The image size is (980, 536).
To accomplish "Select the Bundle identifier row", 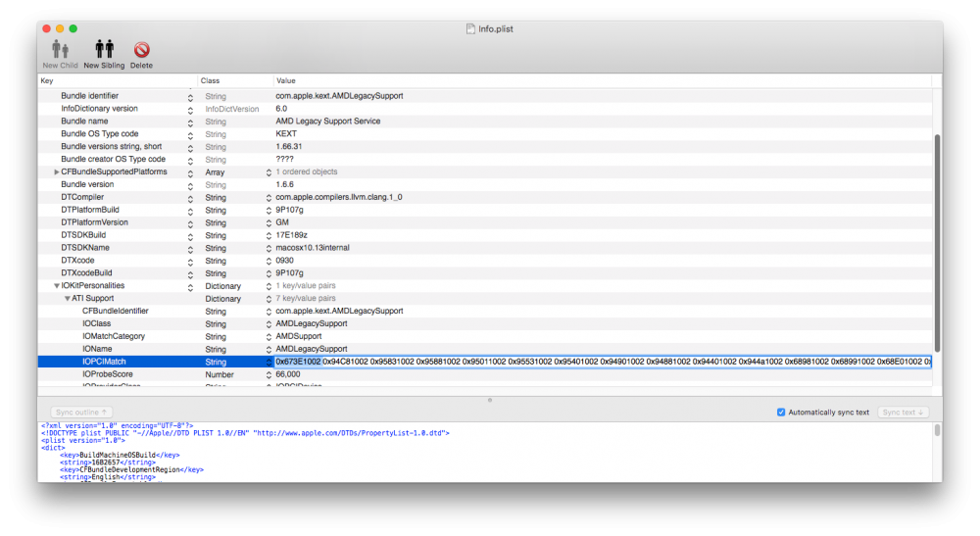I will pyautogui.click(x=485, y=96).
